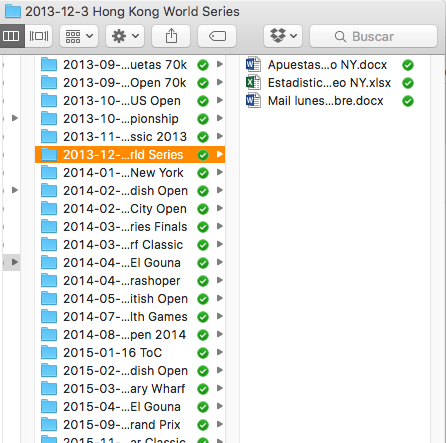Select folder 2015-04-…El Gouna
The height and width of the screenshot is (443, 446).
click(x=130, y=407)
